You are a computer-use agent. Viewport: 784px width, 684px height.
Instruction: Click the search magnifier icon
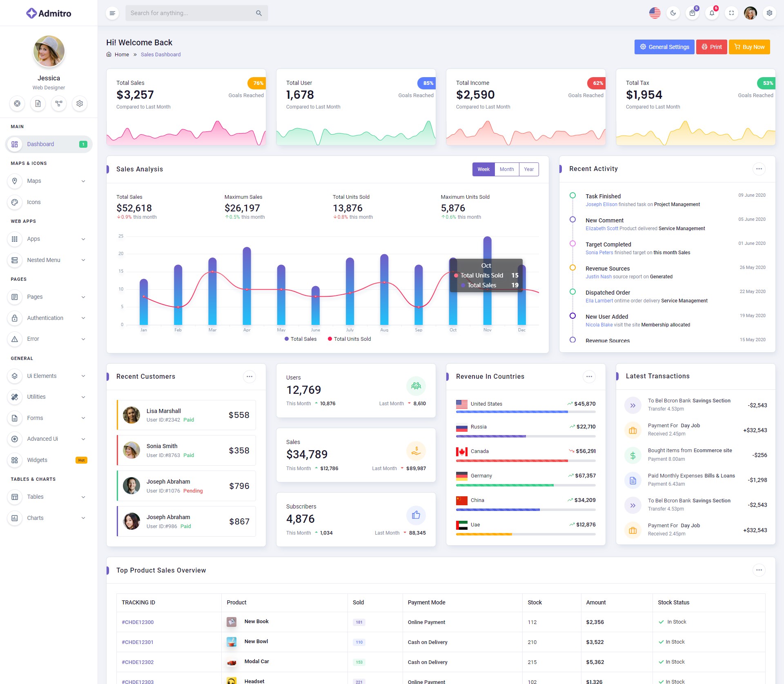[x=259, y=13]
